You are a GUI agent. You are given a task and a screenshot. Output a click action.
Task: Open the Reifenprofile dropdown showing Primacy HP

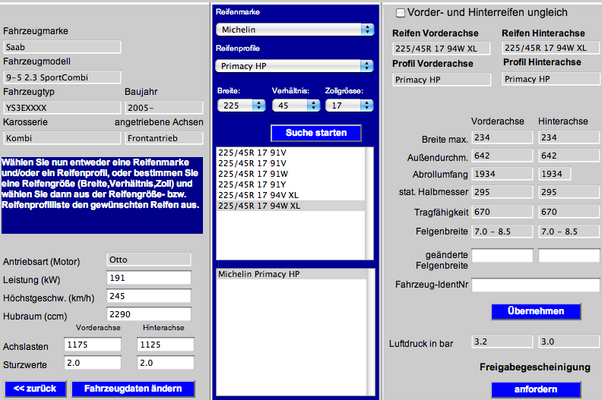point(294,66)
